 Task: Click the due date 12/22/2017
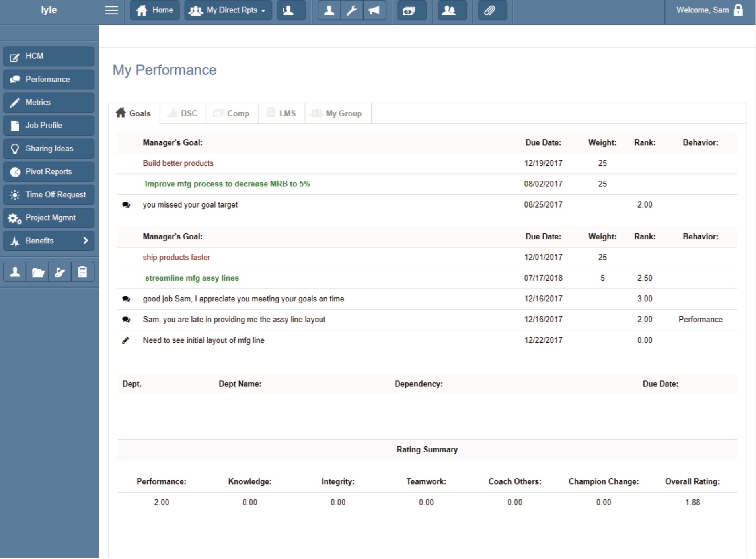click(543, 340)
